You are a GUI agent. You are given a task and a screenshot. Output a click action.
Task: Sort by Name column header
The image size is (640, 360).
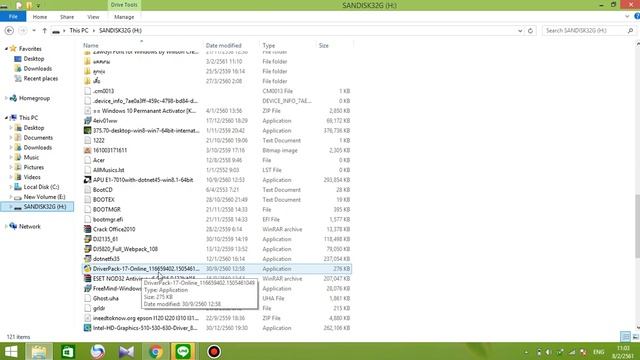click(91, 45)
